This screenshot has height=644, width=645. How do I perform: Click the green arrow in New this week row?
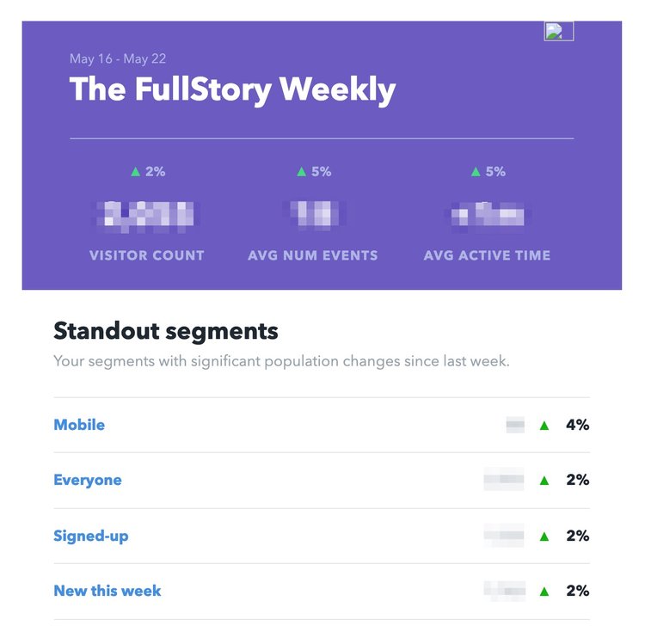pos(544,592)
